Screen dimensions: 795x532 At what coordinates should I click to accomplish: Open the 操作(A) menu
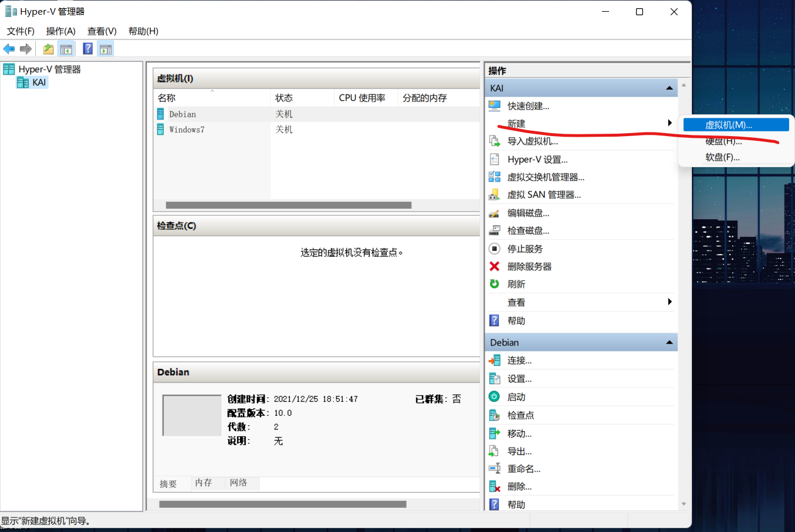(60, 31)
